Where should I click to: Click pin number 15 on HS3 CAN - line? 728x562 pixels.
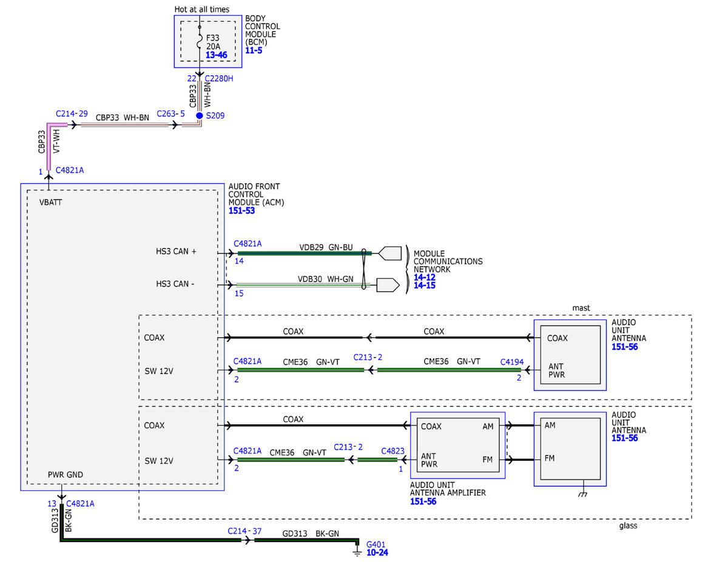coord(238,293)
